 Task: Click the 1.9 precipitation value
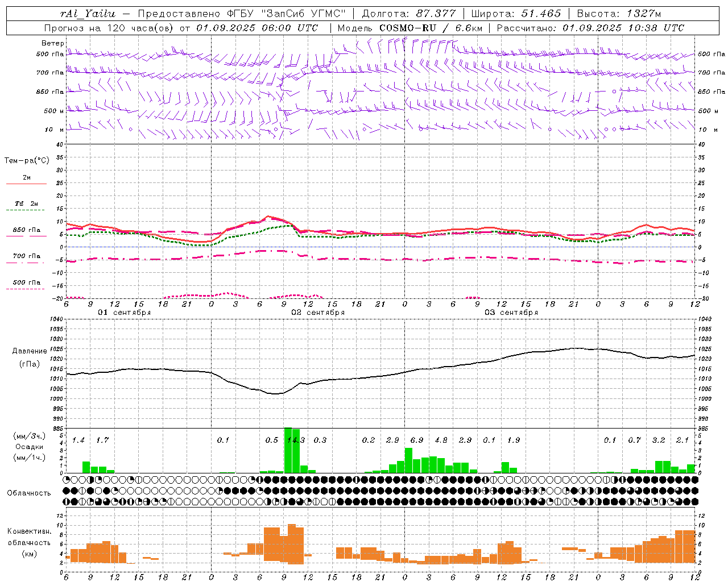(x=514, y=440)
